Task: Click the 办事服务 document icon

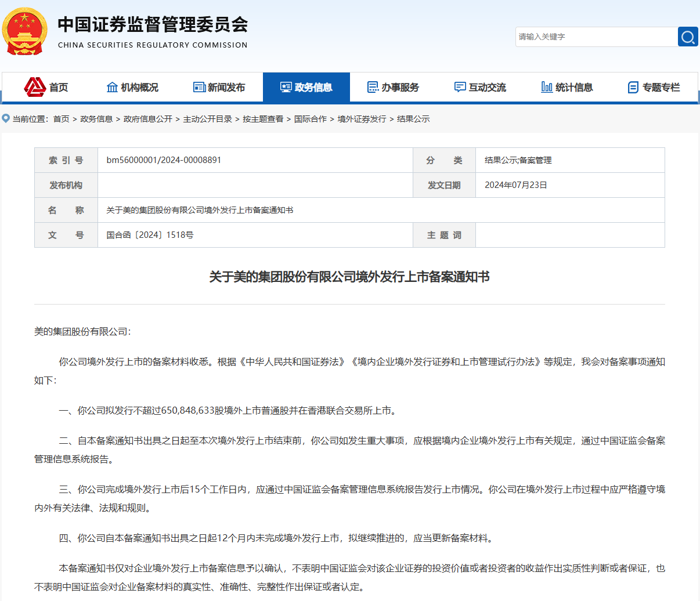Action: (373, 87)
